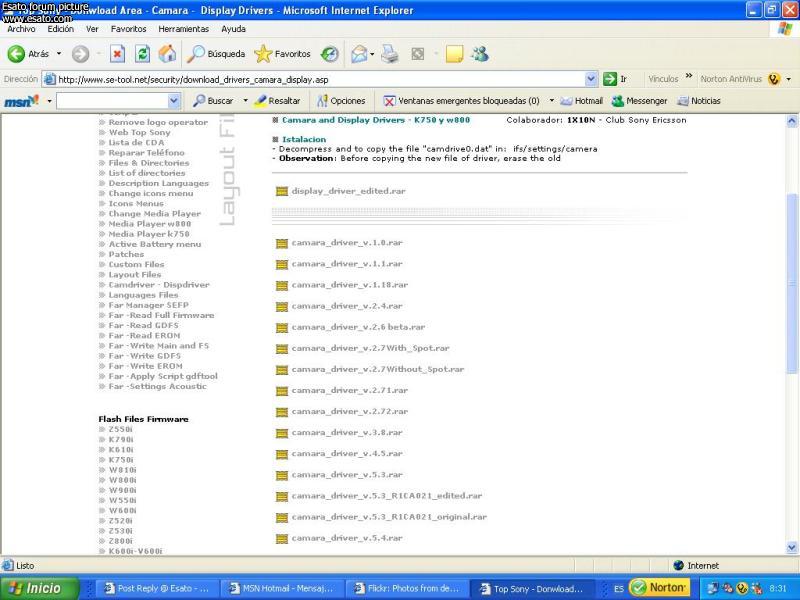This screenshot has width=800, height=600.
Task: Stop page loading with the red X icon
Action: click(117, 54)
